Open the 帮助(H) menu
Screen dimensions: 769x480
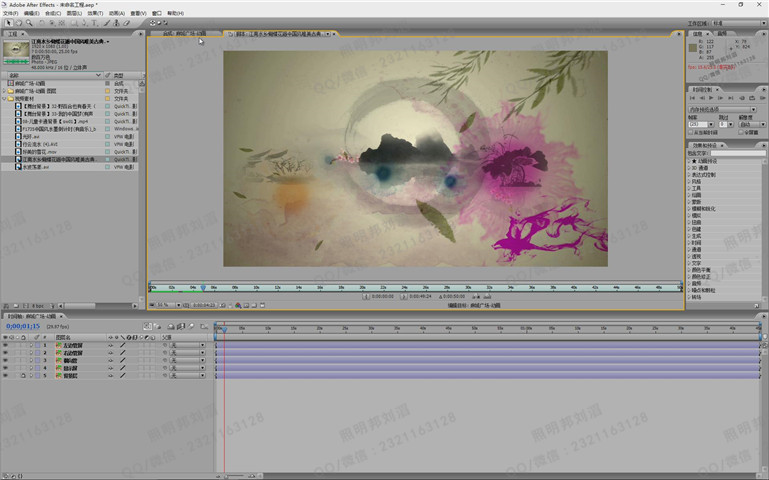click(x=176, y=13)
